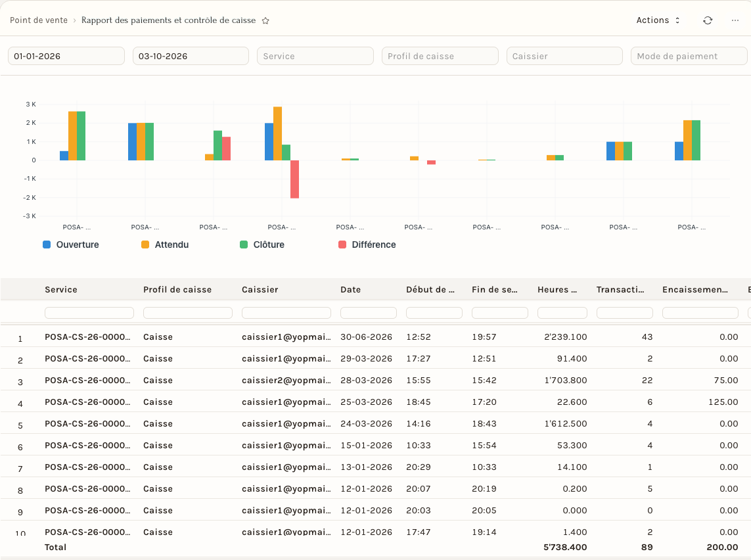Viewport: 751px width, 560px height.
Task: Click total hours value 5'738.400
Action: [x=565, y=547]
